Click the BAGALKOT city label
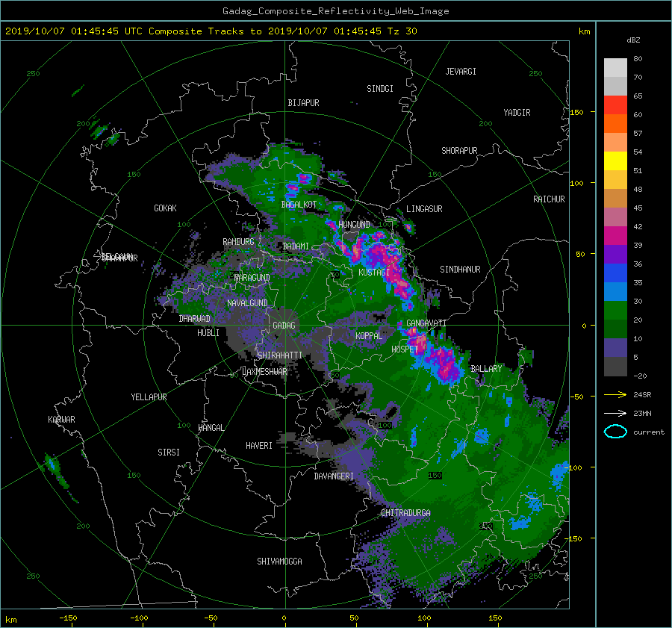This screenshot has width=672, height=628. [x=299, y=205]
